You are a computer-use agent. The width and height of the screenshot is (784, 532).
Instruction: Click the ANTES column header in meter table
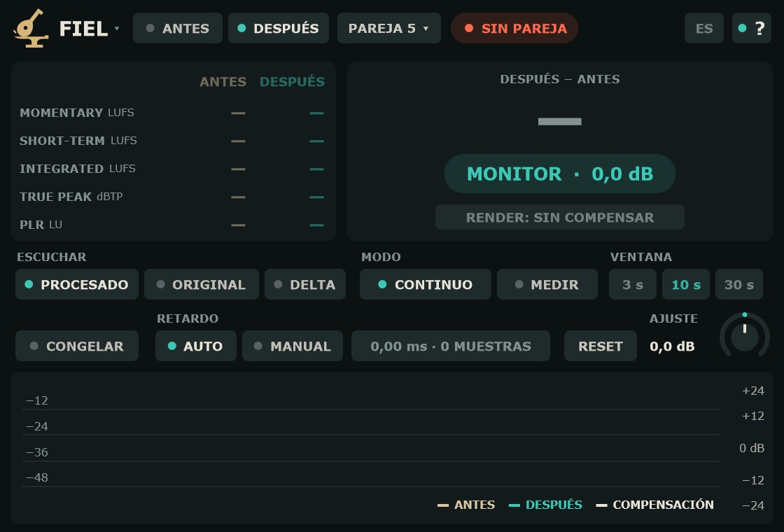223,81
